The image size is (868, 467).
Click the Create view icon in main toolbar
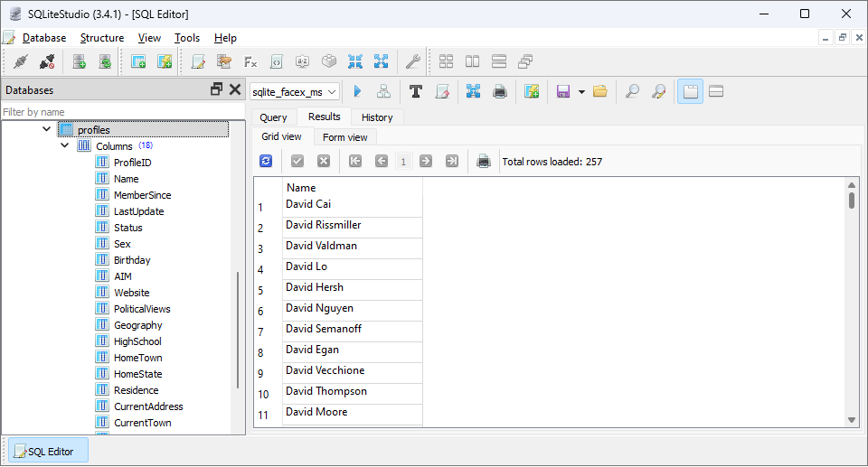pyautogui.click(x=165, y=61)
